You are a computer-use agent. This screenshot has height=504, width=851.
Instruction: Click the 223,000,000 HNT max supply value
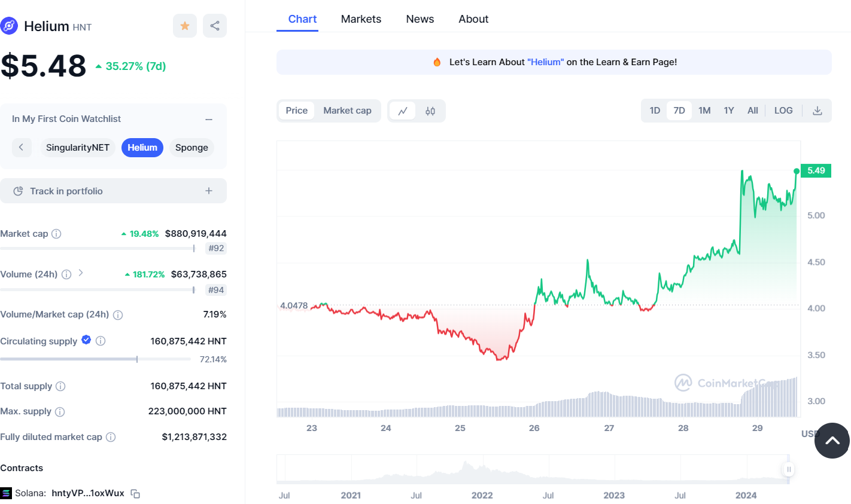point(187,411)
